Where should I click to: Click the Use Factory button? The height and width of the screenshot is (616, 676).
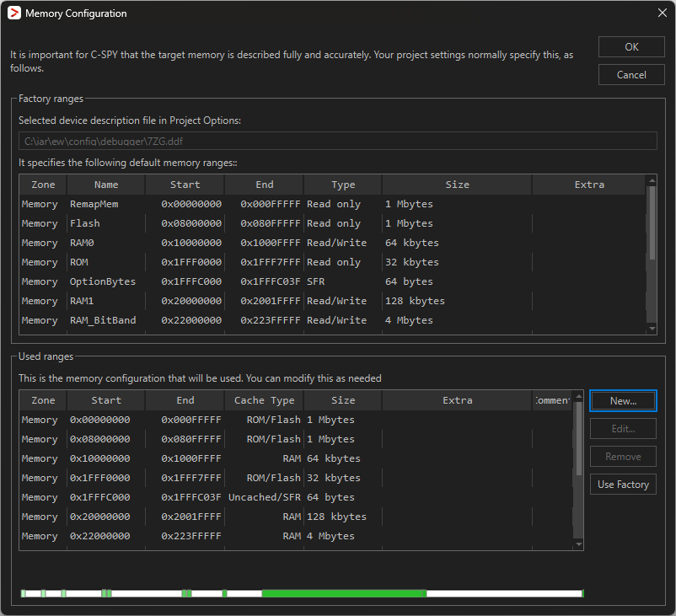tap(623, 485)
